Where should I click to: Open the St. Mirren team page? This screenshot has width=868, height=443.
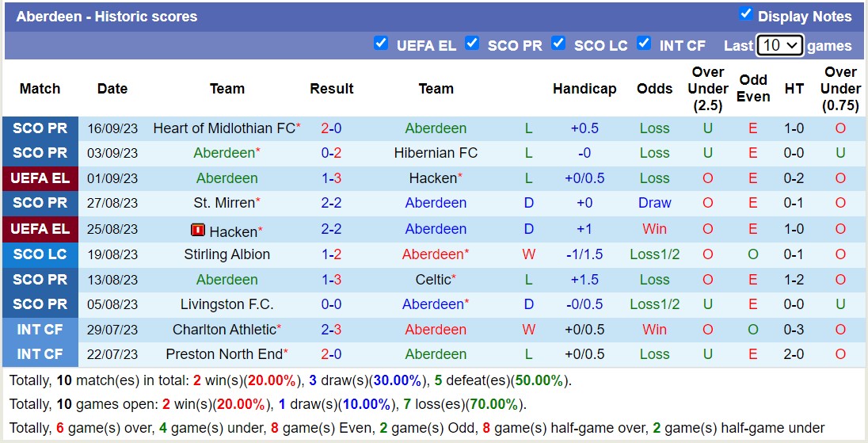click(x=224, y=203)
